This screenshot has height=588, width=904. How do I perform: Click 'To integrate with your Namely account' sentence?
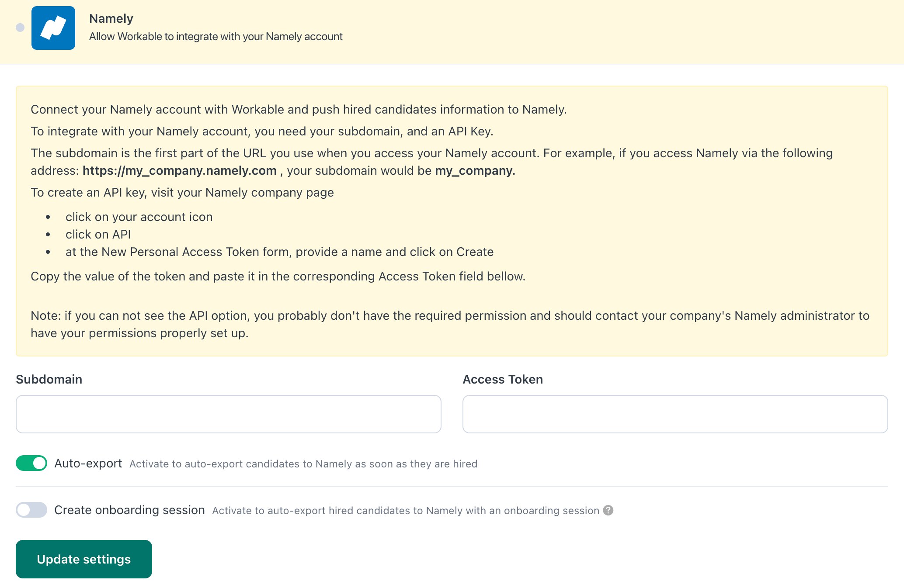click(262, 131)
